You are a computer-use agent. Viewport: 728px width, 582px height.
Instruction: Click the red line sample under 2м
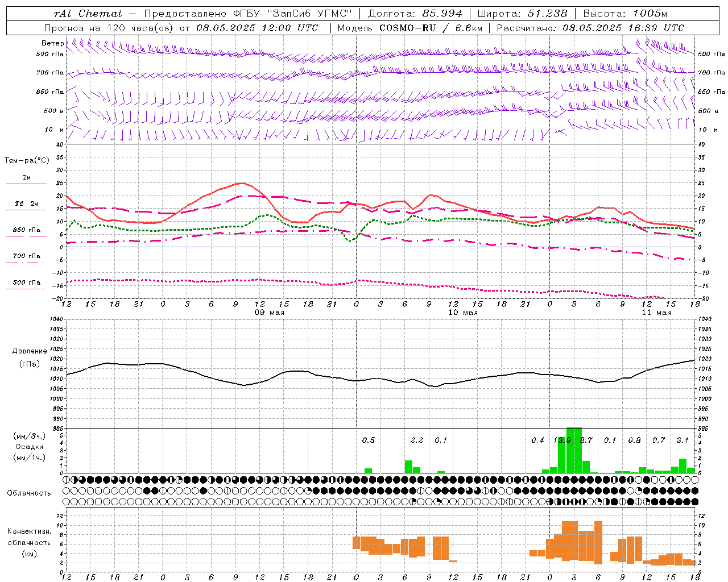pyautogui.click(x=26, y=184)
